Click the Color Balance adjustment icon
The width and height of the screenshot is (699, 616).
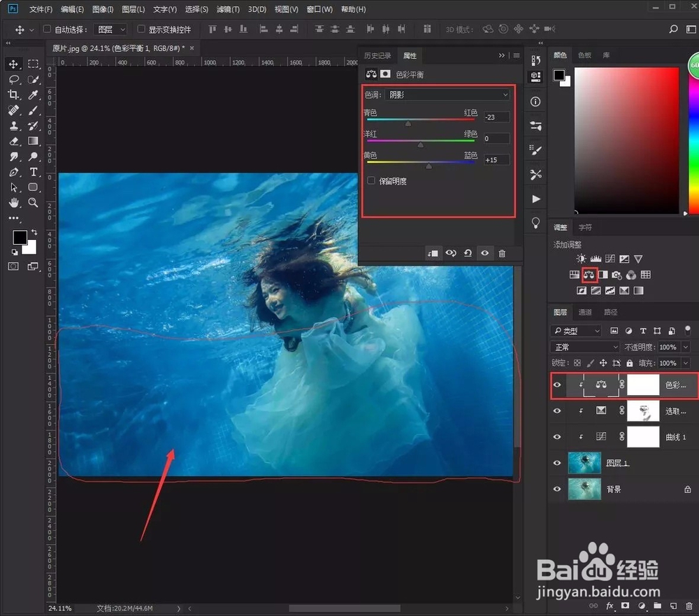589,275
